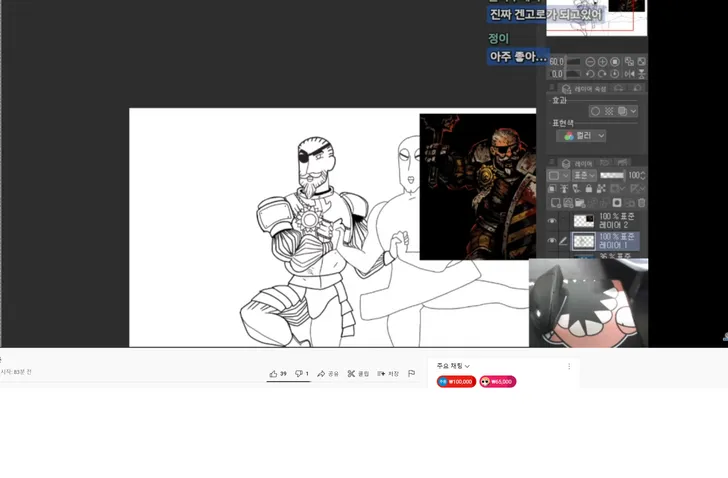Select the 레이어 1 layer row
The width and height of the screenshot is (728, 478).
coord(604,241)
